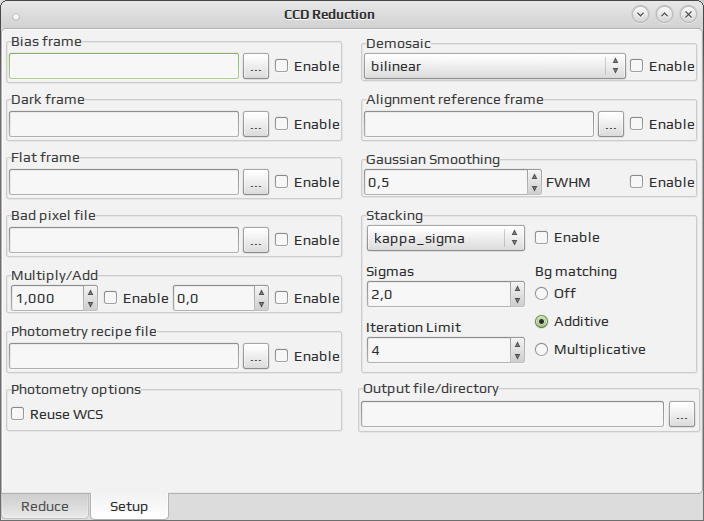
Task: Focus the Alignment reference frame field
Action: click(x=479, y=124)
